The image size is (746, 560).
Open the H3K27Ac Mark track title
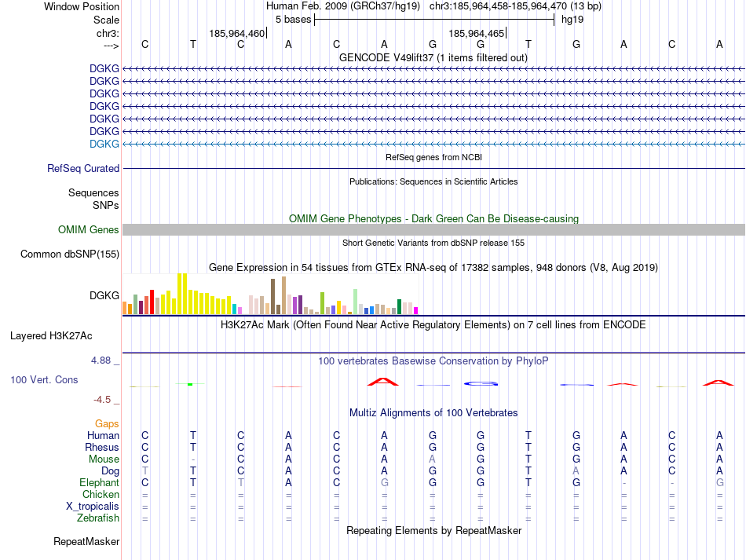pyautogui.click(x=433, y=325)
